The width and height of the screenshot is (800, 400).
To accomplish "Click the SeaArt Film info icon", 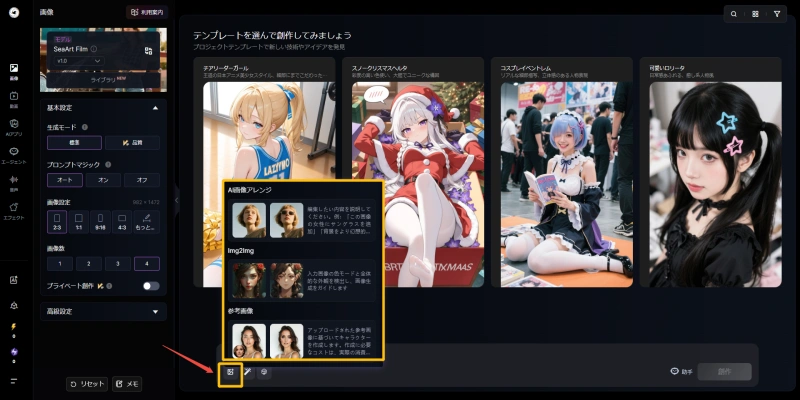I will [x=94, y=49].
